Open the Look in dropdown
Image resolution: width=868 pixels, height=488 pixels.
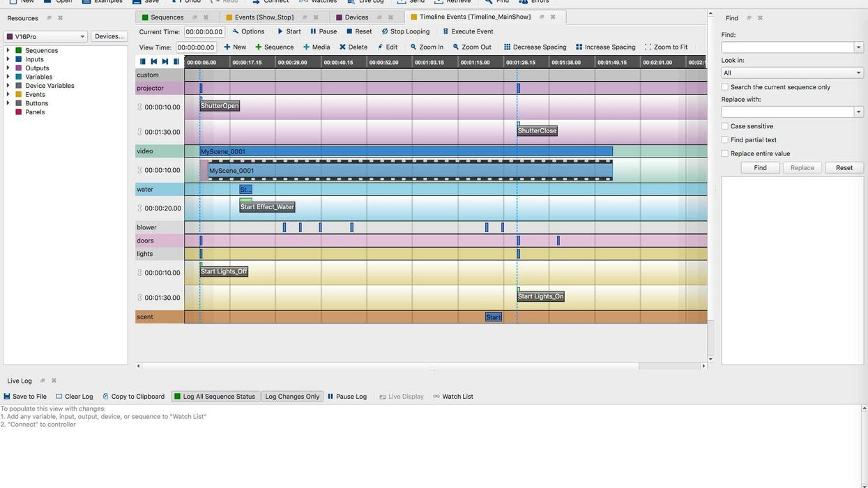tap(792, 73)
